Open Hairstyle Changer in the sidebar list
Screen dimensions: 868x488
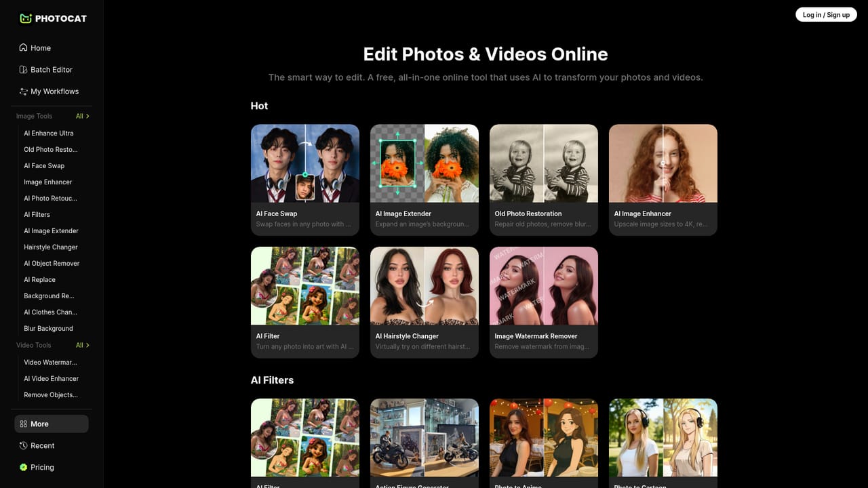(51, 247)
